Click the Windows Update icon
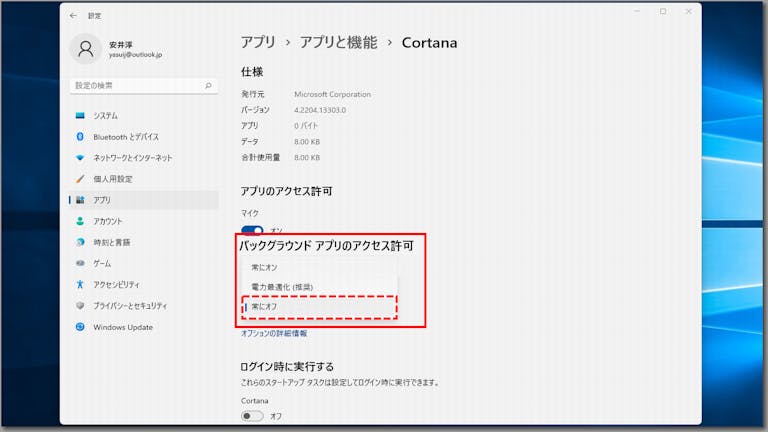 click(80, 327)
